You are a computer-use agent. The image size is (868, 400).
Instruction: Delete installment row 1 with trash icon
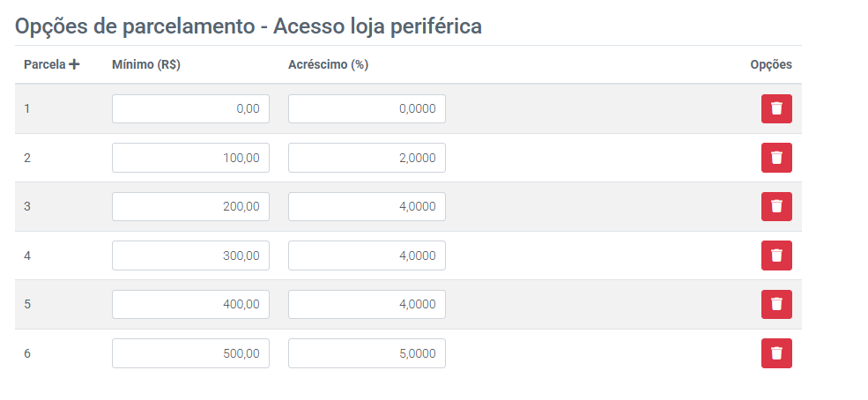click(776, 108)
